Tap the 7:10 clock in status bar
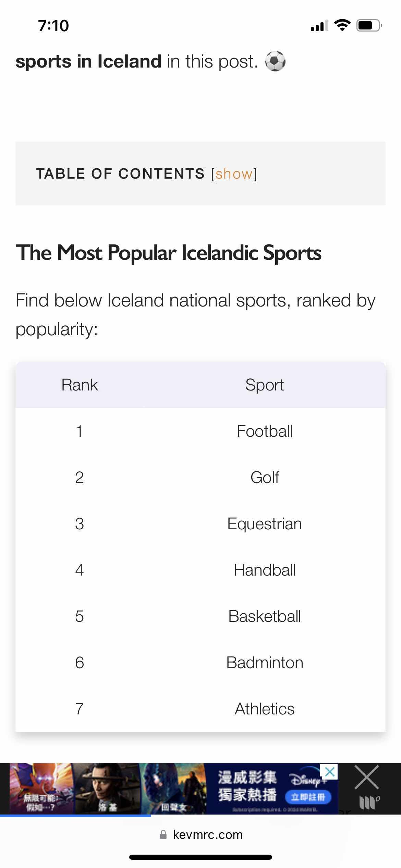 pyautogui.click(x=53, y=26)
